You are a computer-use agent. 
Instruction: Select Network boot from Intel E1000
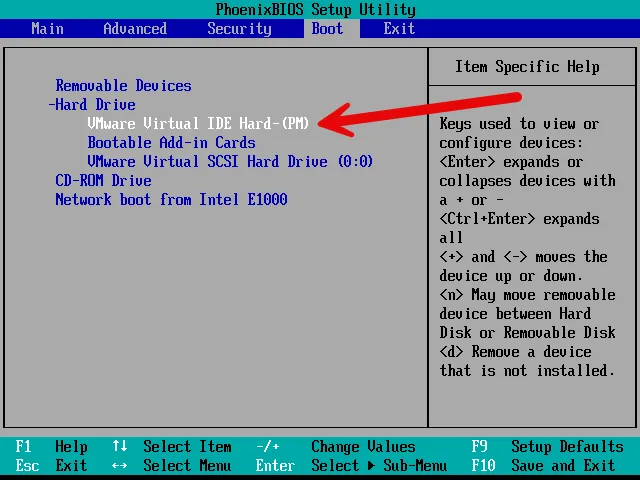(x=171, y=200)
